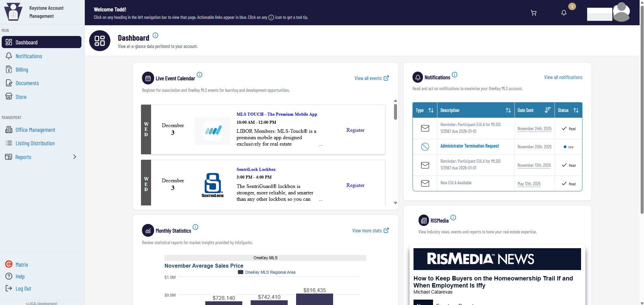Click the Monthly Statistics chart icon
644x305 pixels.
coord(148,230)
